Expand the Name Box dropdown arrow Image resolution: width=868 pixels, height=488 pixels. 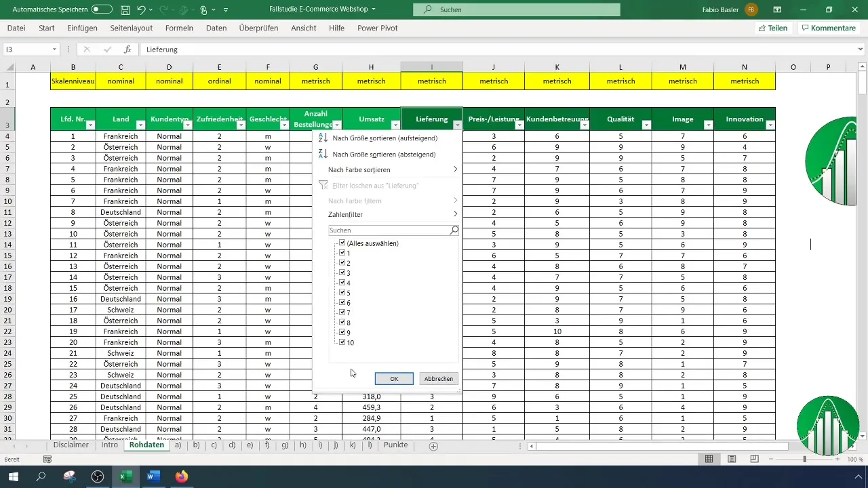55,49
